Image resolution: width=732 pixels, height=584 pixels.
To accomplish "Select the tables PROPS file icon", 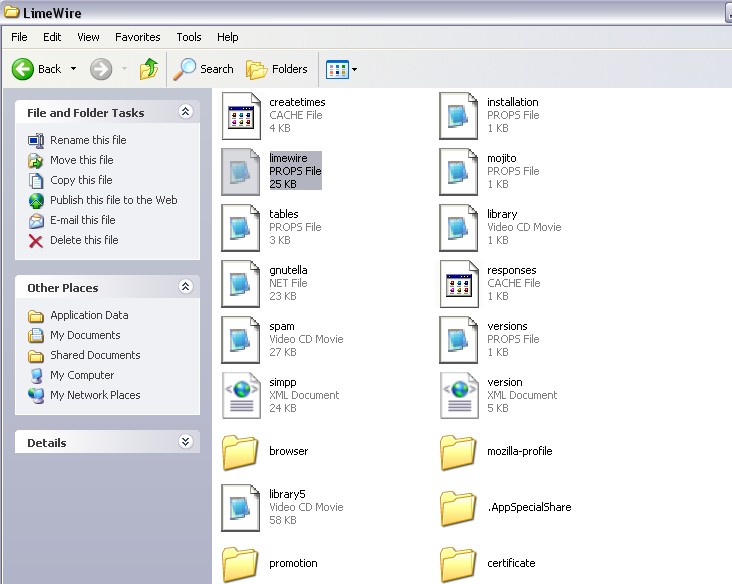I will point(241,228).
